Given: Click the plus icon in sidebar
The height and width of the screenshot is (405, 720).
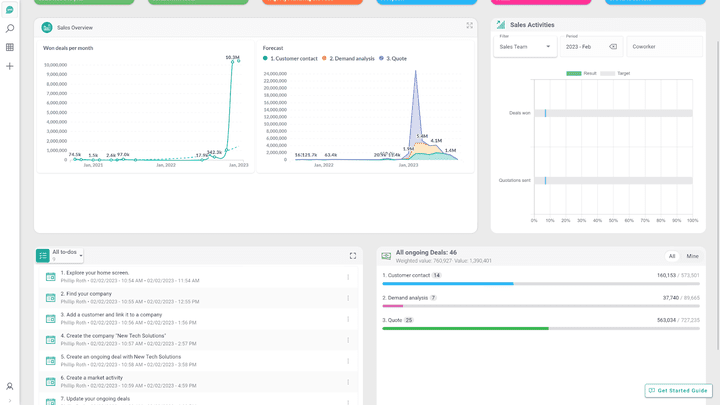Looking at the screenshot, I should pos(10,66).
